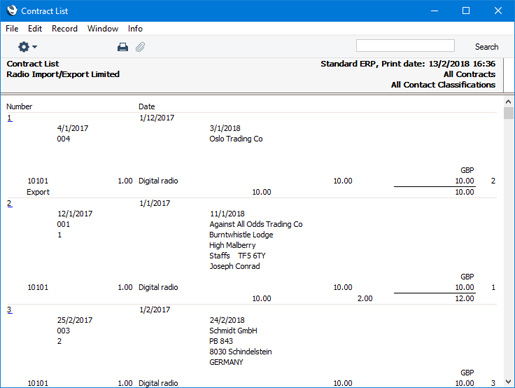Screen dimensions: 515x388
Task: Click the PB 843 address line
Action: point(221,341)
